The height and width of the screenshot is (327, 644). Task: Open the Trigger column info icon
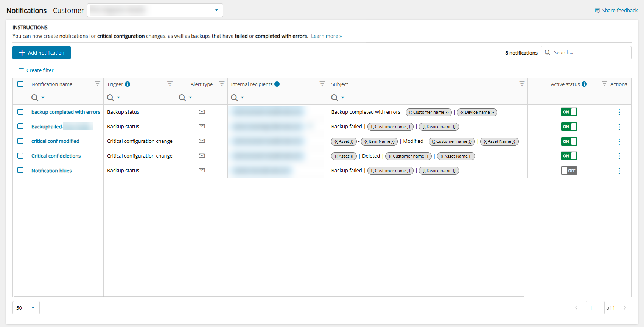point(128,84)
